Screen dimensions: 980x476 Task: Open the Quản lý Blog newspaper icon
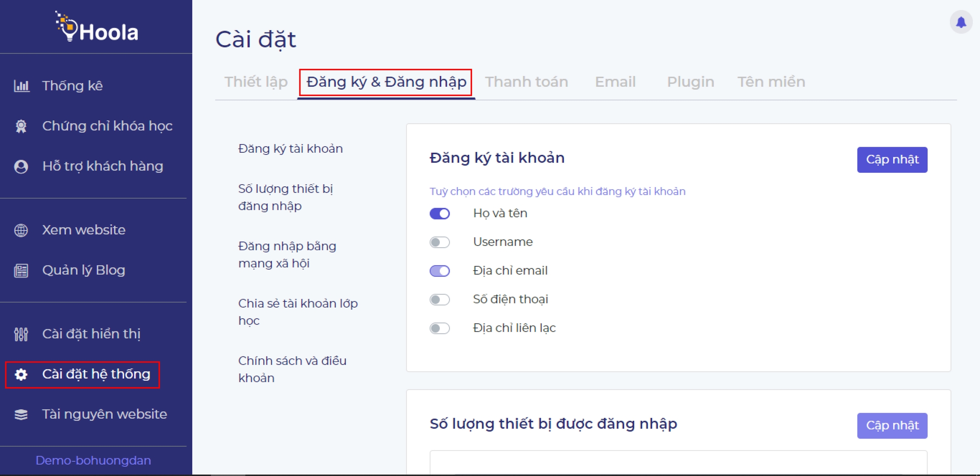(21, 271)
